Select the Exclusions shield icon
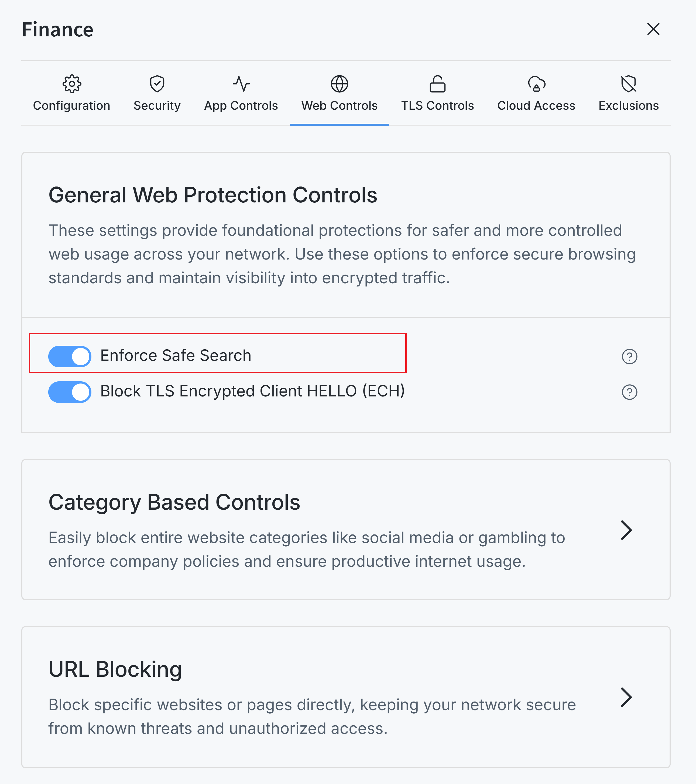The height and width of the screenshot is (784, 696). 628,84
